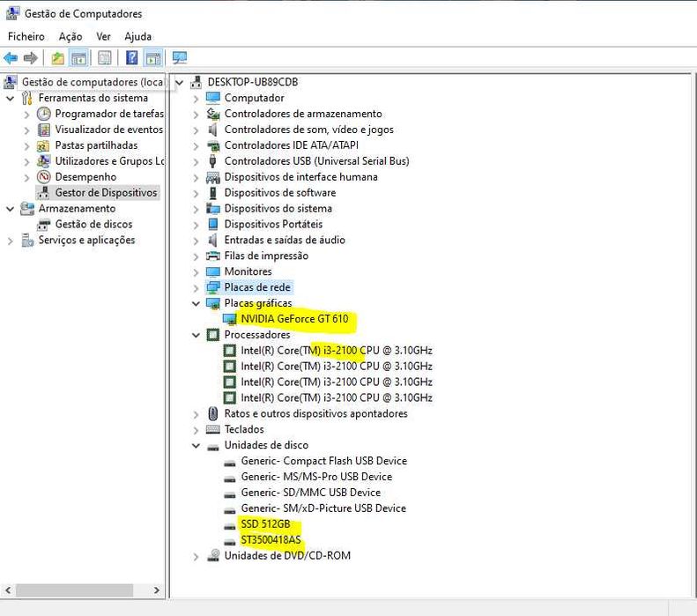
Task: Click the left pane scroll right arrow
Action: [x=157, y=590]
